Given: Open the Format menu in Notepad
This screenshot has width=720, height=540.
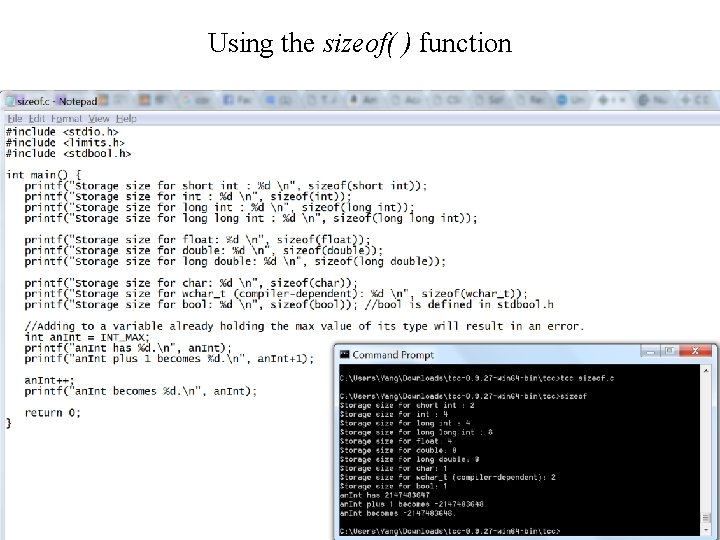Looking at the screenshot, I should point(67,119).
